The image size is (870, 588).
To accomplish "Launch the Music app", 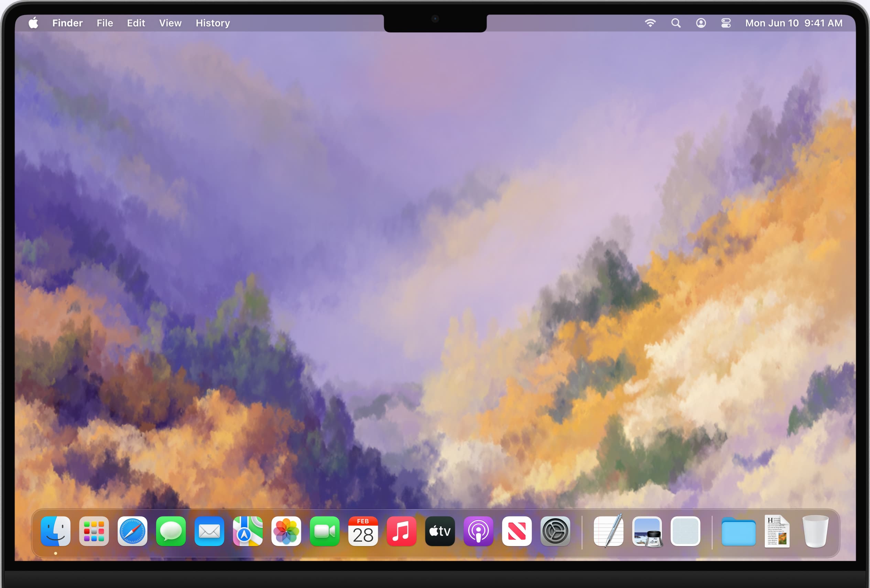I will tap(401, 531).
